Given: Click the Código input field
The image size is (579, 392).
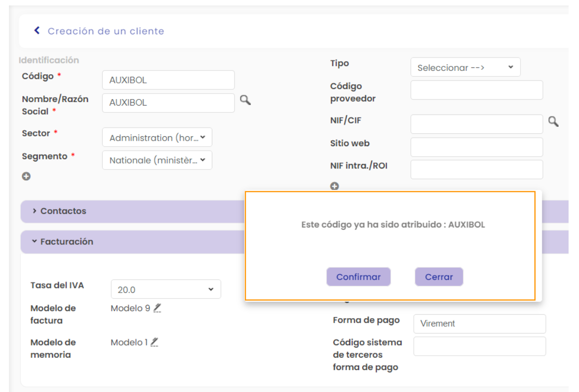Looking at the screenshot, I should [168, 80].
